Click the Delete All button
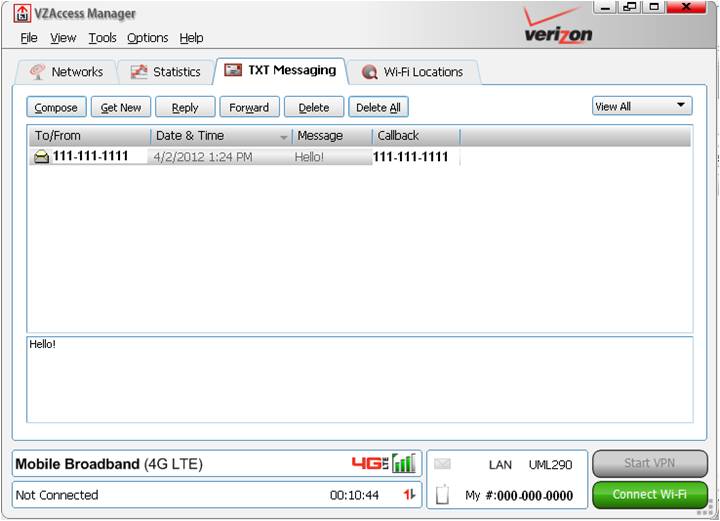720x521 pixels. pyautogui.click(x=378, y=107)
